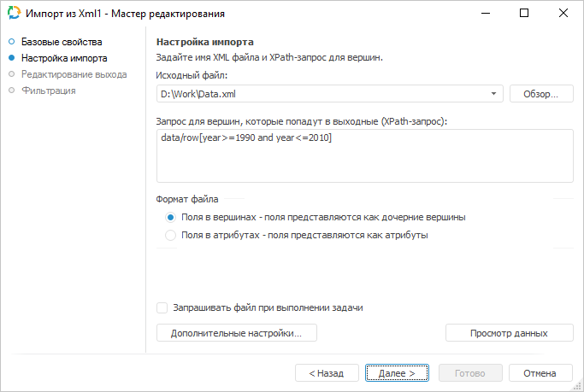The height and width of the screenshot is (392, 584).
Task: Select the Поля в вершинах radio option
Action: (x=171, y=217)
